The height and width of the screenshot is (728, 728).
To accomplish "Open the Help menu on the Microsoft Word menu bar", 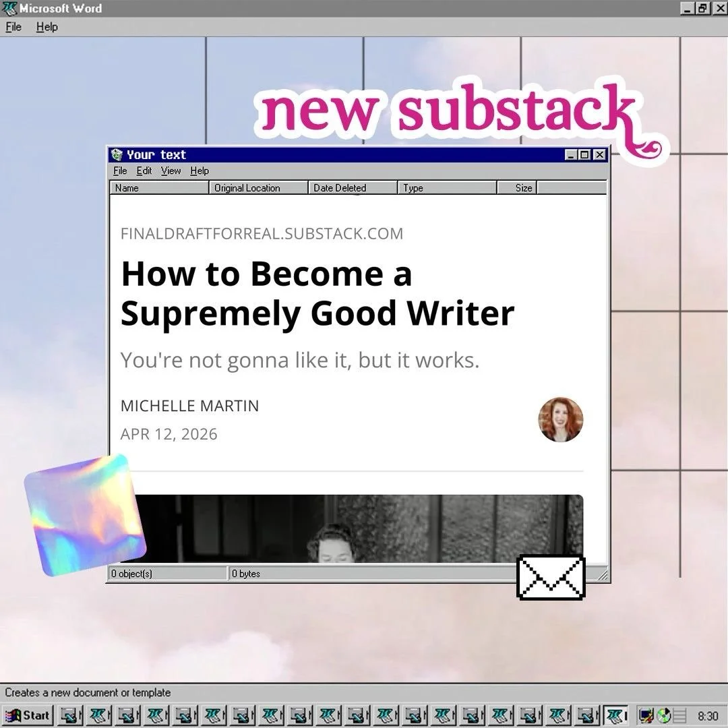I will (x=47, y=27).
